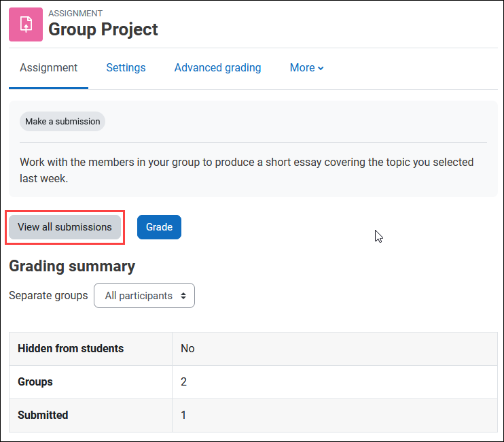Click the Groups count value 2
This screenshot has height=442, width=504.
point(183,382)
